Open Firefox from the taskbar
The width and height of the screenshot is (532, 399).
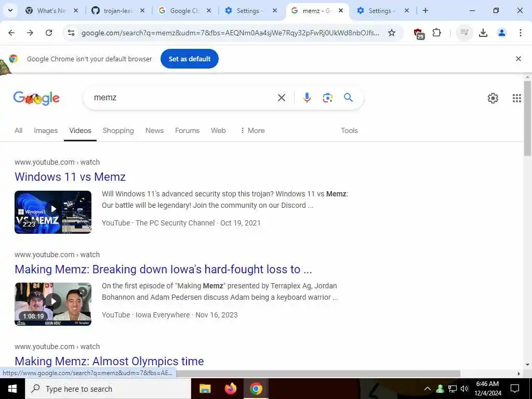point(230,389)
